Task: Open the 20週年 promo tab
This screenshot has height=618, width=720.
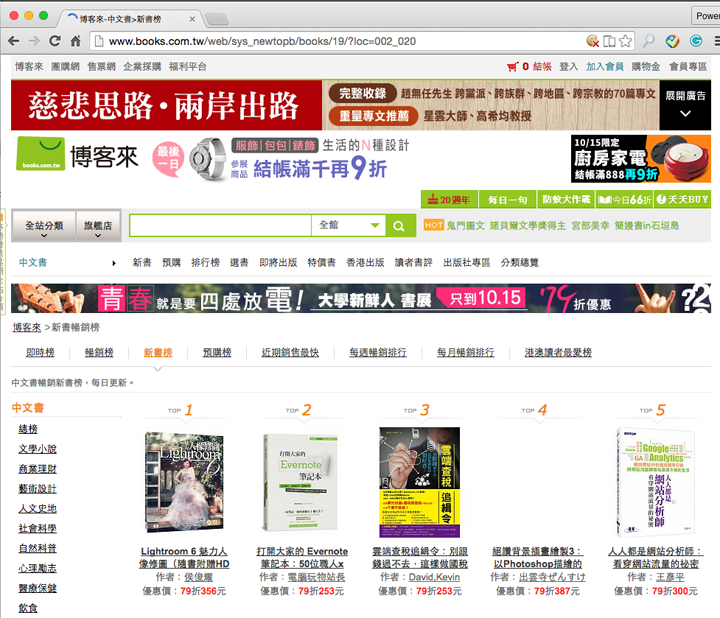Action: click(449, 199)
